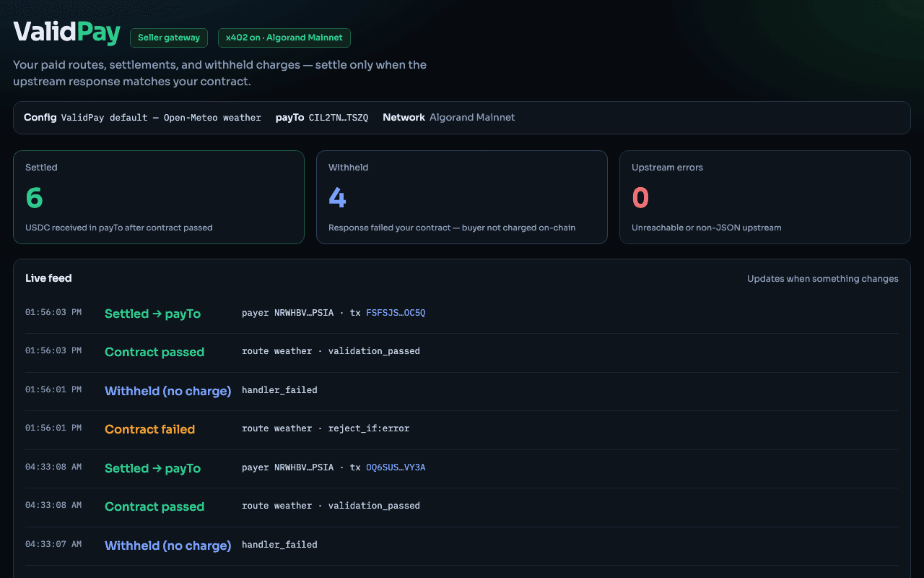
Task: Click timestamp 01:56:01 PM on Contract failed row
Action: pos(53,428)
